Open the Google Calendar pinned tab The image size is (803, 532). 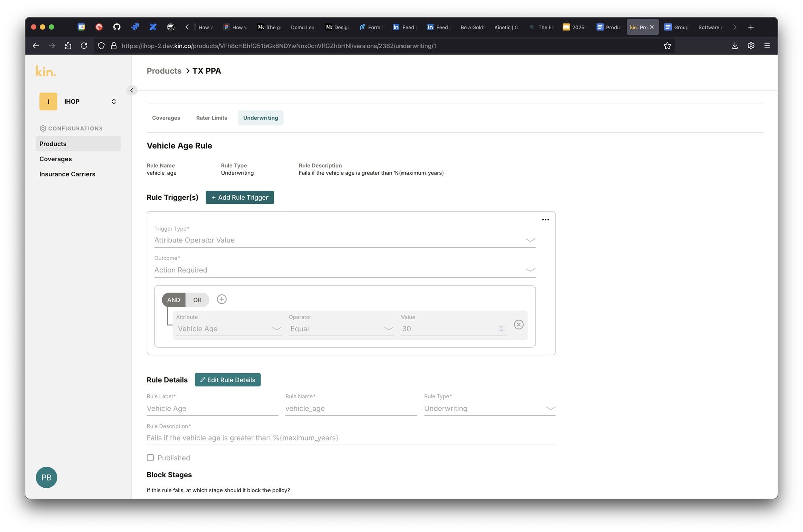coord(81,27)
